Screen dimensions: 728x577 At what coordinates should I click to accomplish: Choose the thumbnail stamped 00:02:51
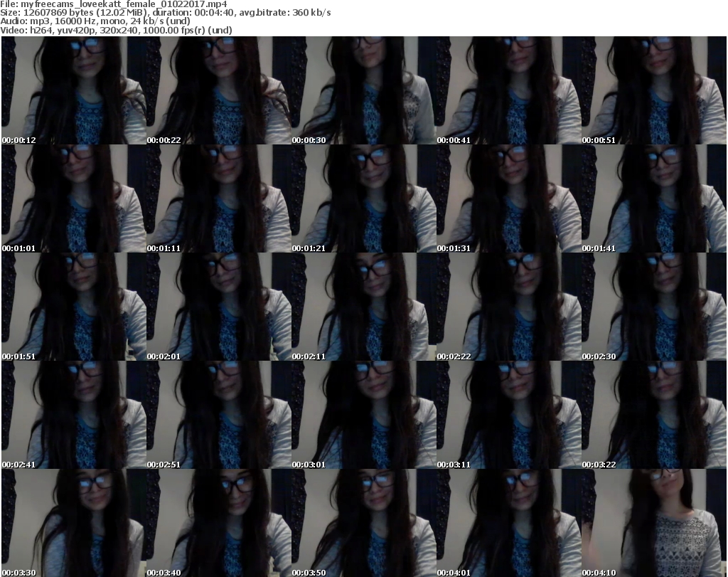tap(219, 415)
